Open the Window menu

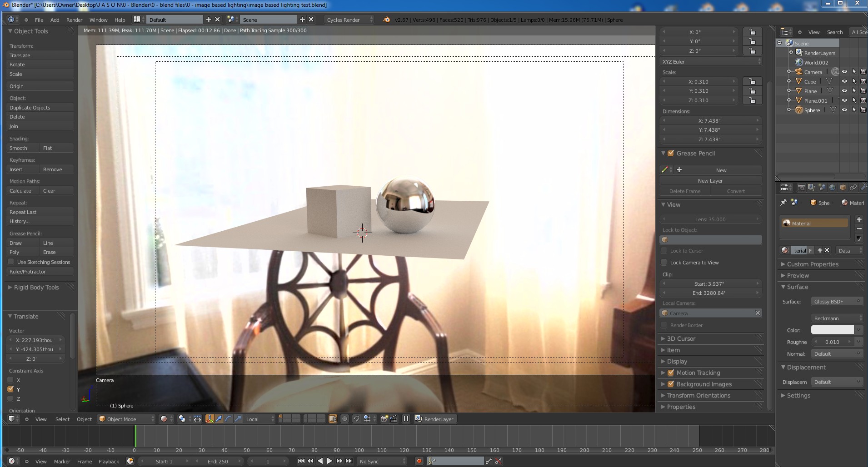98,20
